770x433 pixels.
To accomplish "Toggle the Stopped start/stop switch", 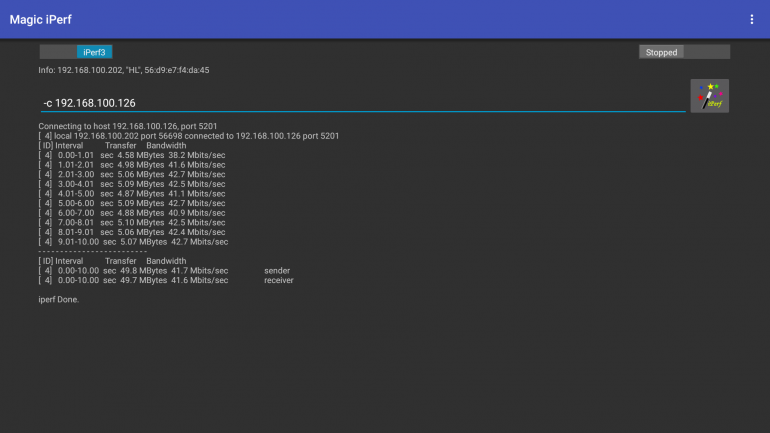I will point(684,52).
